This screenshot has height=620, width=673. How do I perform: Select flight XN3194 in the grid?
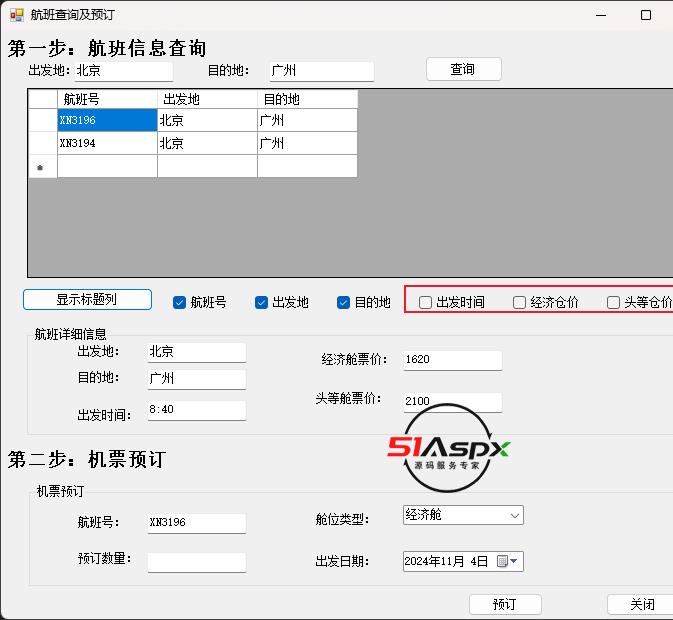click(107, 143)
